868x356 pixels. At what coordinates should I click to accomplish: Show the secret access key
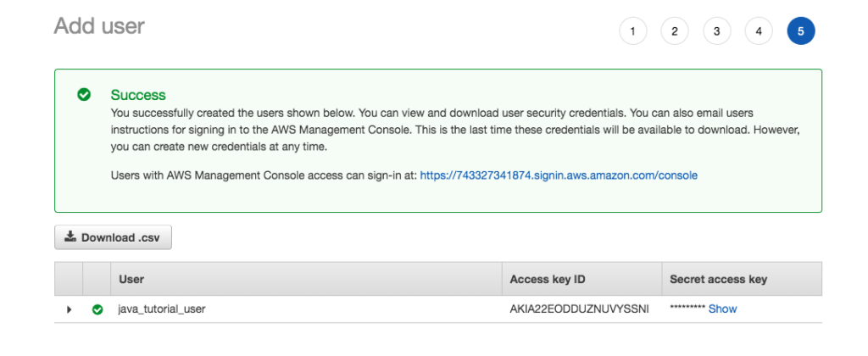tap(722, 309)
